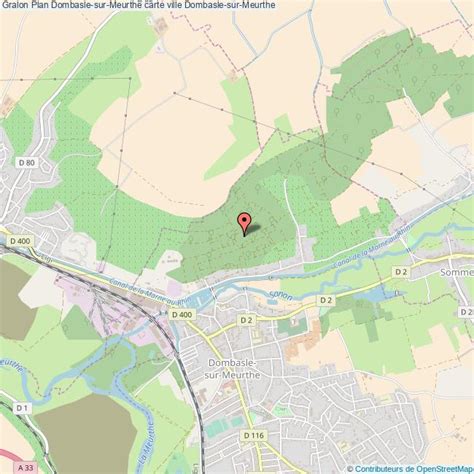Click the map title text at top
Viewport: 474px width, 474px height.
(139, 5)
